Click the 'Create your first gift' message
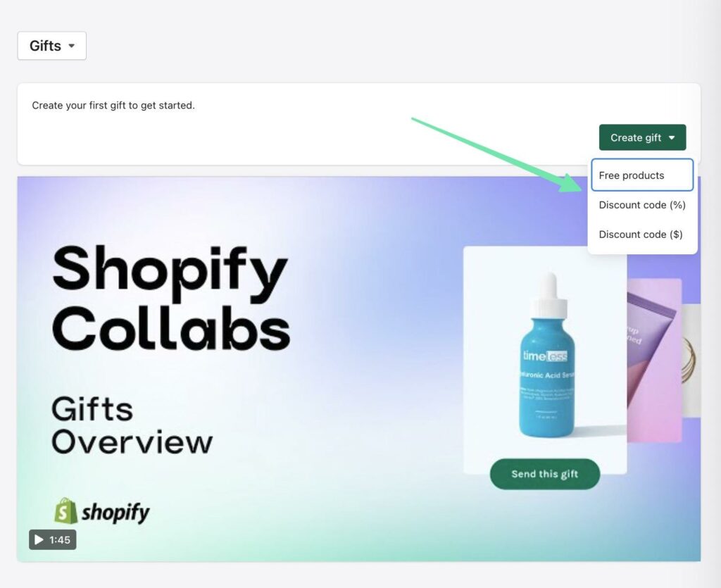 tap(113, 106)
